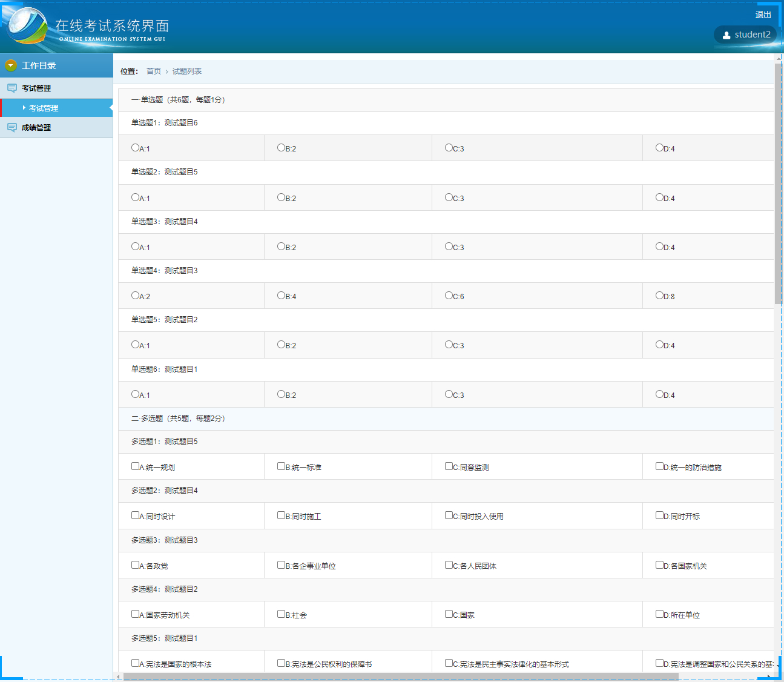Open the 成绩管理 menu item

(x=36, y=127)
